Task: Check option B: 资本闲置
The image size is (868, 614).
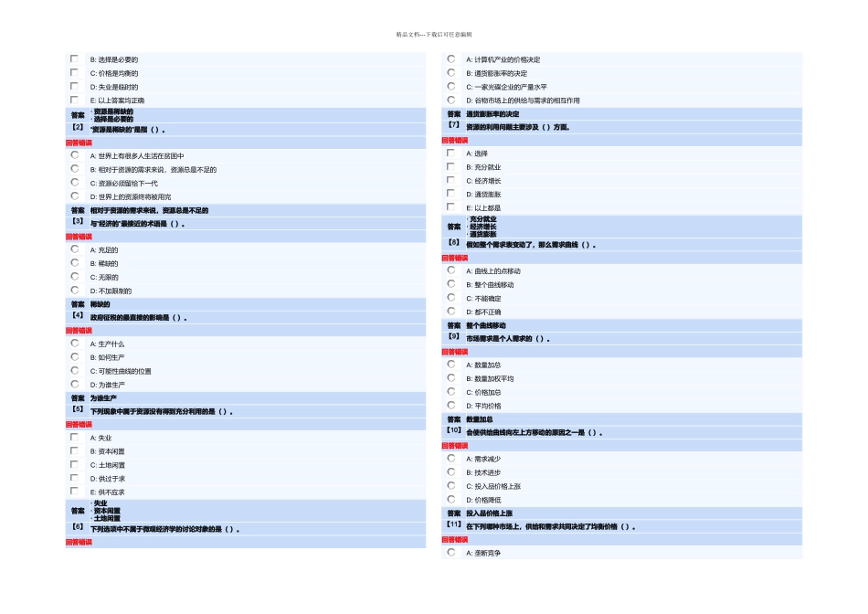Action: [74, 450]
